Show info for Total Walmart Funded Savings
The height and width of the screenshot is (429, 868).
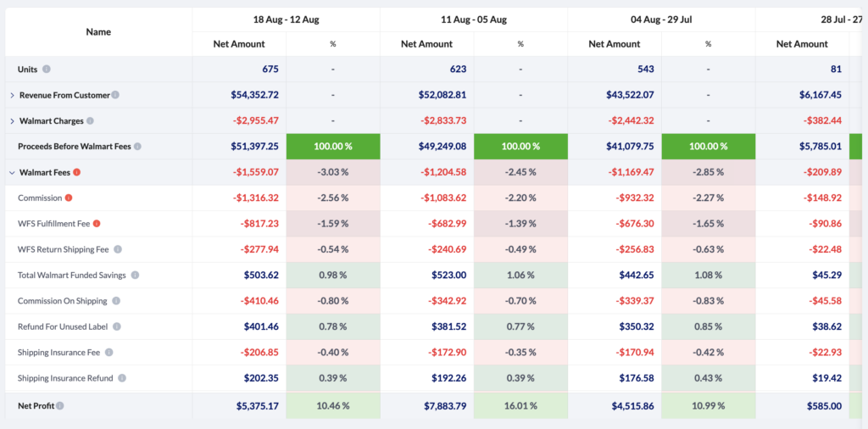click(x=135, y=275)
